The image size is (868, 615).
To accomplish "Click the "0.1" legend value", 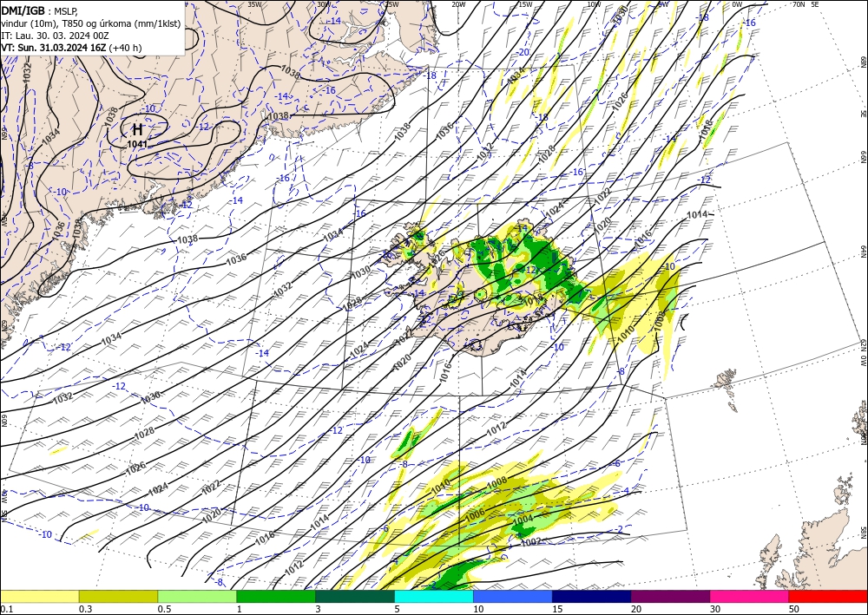I will (x=6, y=609).
